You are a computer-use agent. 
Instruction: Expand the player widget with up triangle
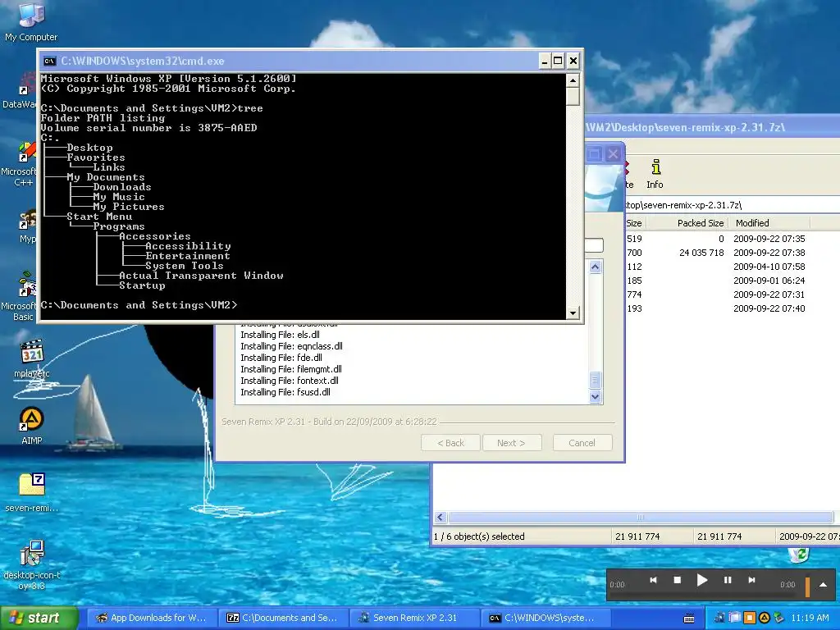coord(823,584)
